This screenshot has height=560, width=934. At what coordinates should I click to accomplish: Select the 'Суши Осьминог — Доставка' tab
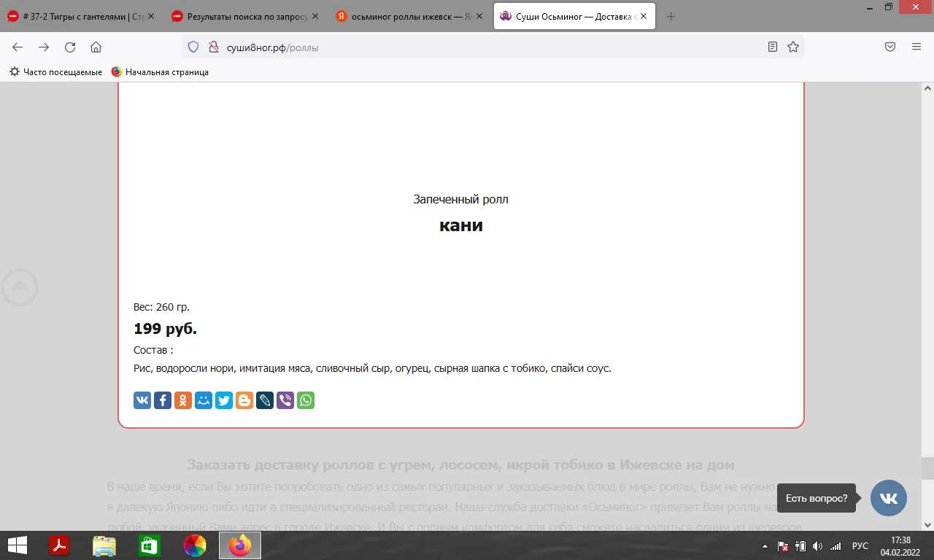pyautogui.click(x=574, y=16)
